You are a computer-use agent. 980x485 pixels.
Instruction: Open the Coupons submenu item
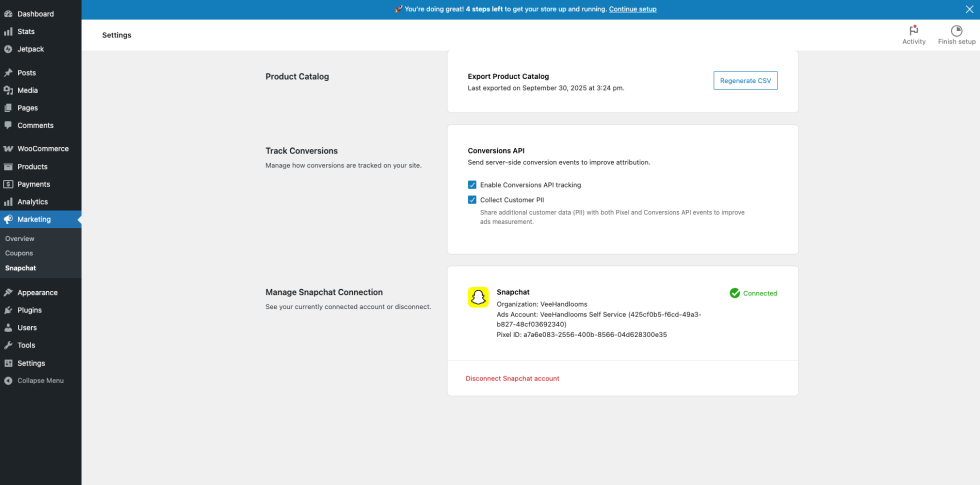click(x=19, y=253)
